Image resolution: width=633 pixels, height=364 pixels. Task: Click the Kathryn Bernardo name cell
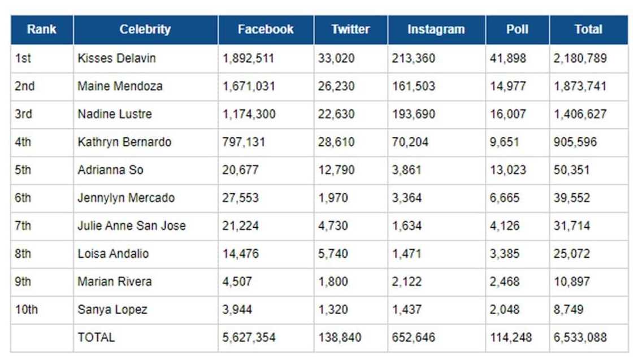coord(124,142)
